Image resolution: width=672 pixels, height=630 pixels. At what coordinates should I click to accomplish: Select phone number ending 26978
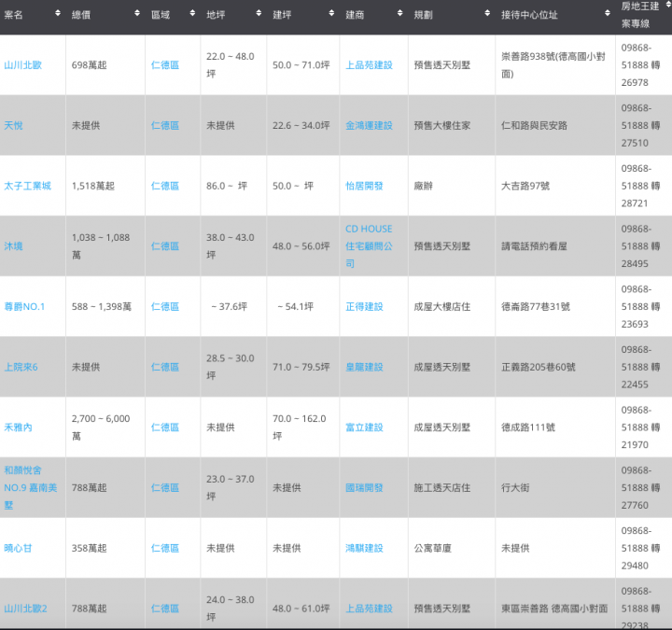640,65
